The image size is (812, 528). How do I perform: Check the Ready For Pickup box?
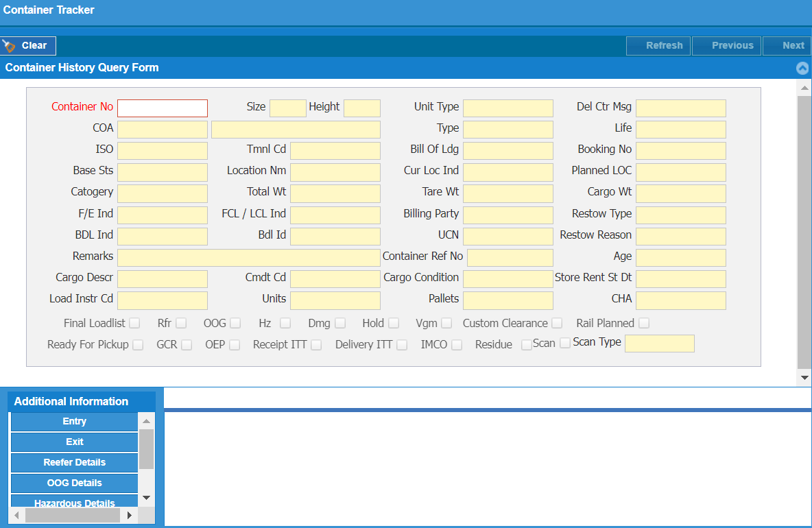tap(137, 344)
